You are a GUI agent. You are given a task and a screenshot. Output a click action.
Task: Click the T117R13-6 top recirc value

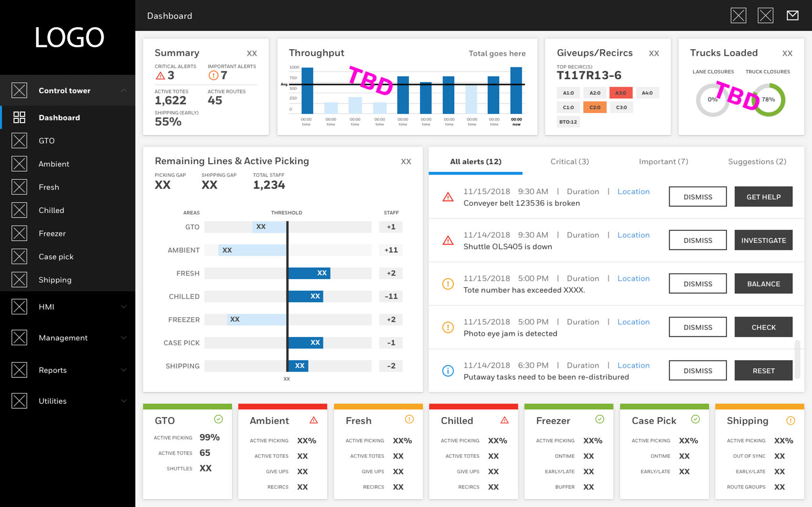coord(589,75)
